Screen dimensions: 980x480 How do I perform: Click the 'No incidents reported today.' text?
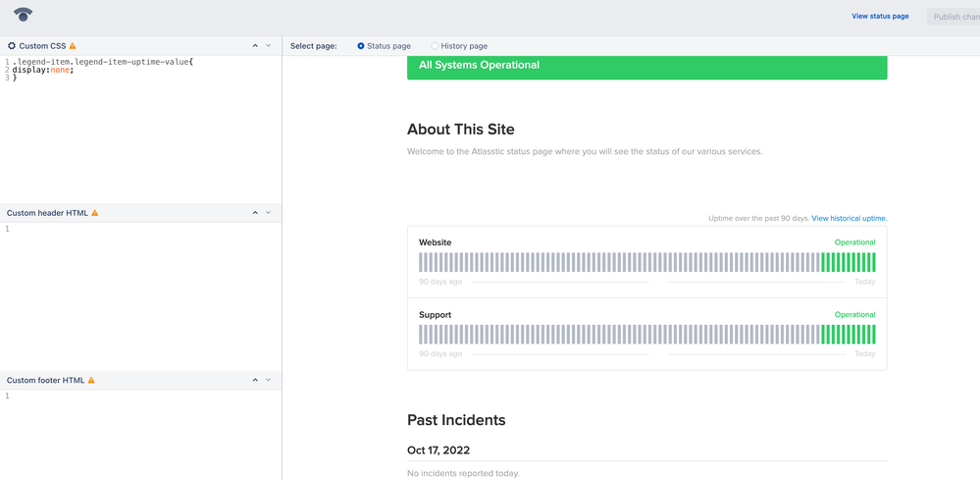tap(463, 473)
